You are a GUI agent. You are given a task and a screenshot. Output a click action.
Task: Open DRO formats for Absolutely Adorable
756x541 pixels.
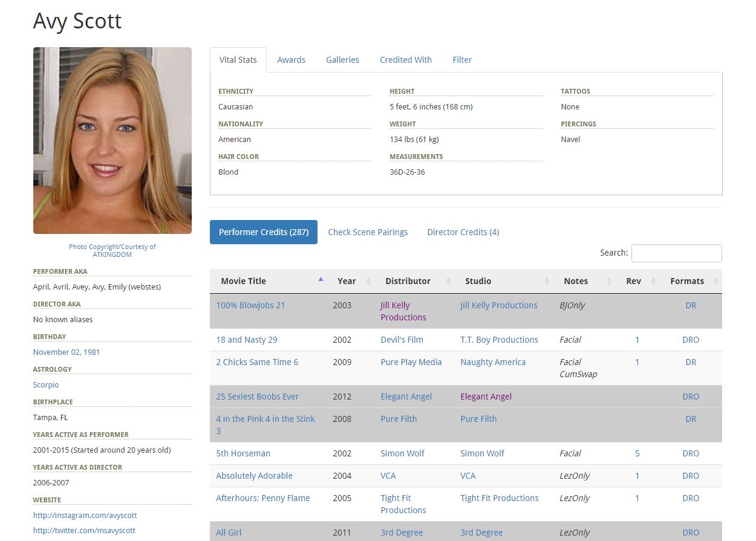691,476
